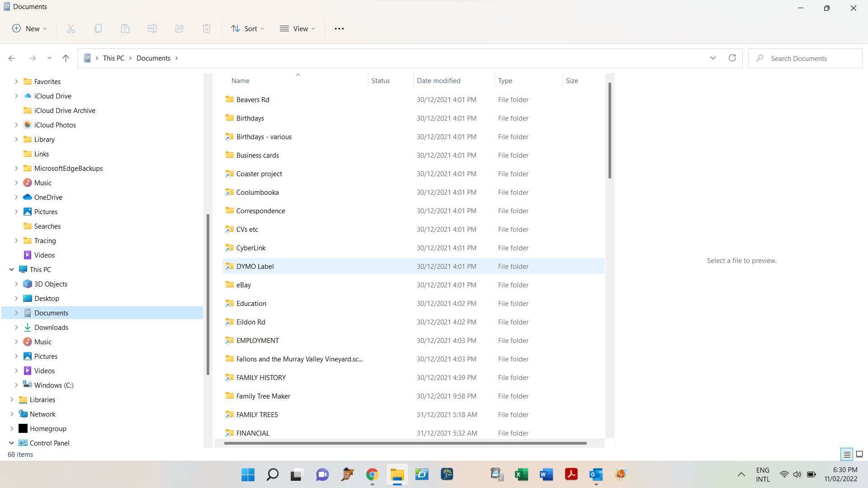The image size is (868, 488).
Task: Switch to the details view layout toggle
Action: click(847, 454)
